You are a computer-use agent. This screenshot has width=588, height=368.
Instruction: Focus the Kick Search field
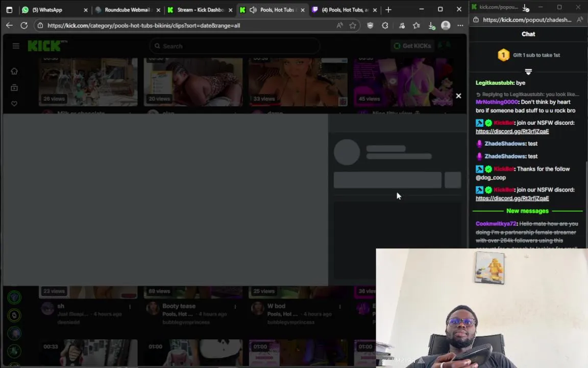pos(235,46)
